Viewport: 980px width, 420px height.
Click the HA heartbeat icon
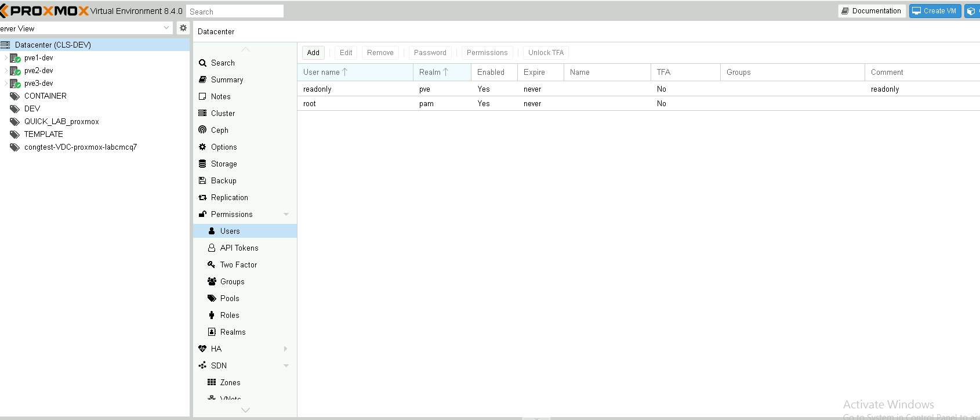pos(202,349)
